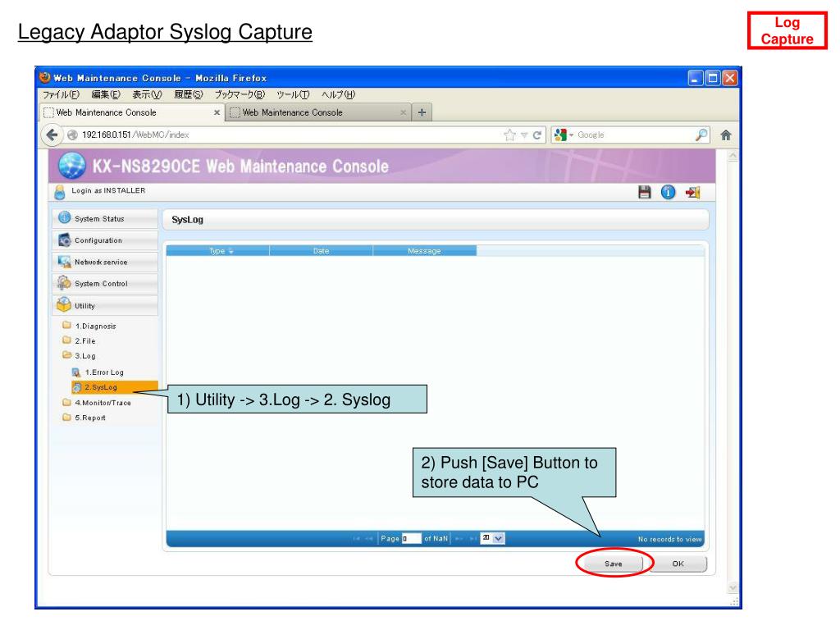This screenshot has width=840, height=630.
Task: Open the ファイル(F) menu
Action: (x=61, y=95)
